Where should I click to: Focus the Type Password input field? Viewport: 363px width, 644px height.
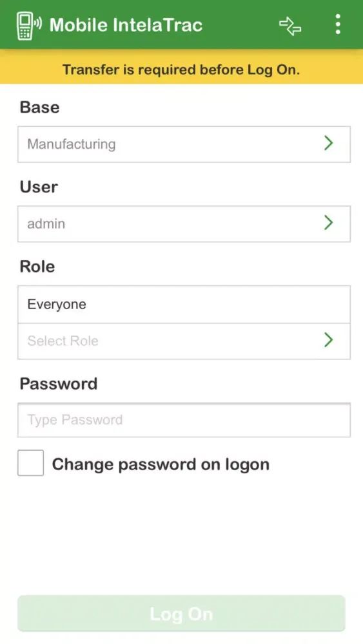tap(184, 420)
